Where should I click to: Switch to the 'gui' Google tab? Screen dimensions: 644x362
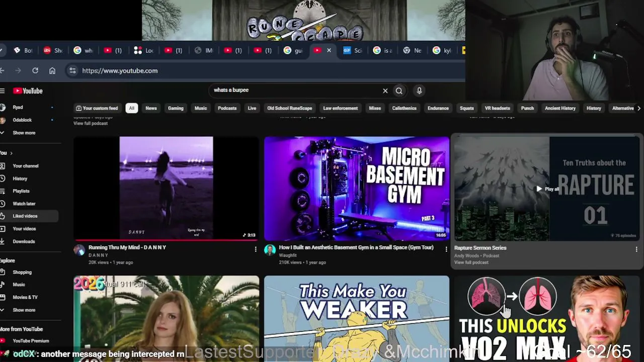click(x=293, y=50)
